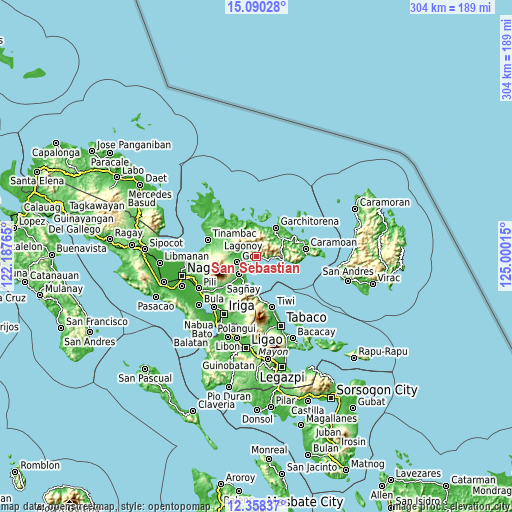512x512 pixels.
Task: Click the Mulanay town label
Action: [64, 288]
